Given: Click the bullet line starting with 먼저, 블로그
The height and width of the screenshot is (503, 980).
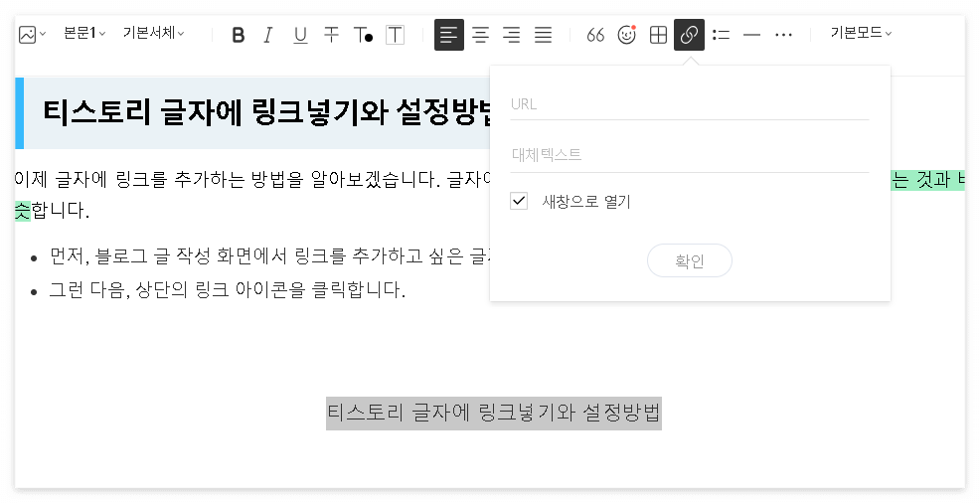Looking at the screenshot, I should point(270,256).
